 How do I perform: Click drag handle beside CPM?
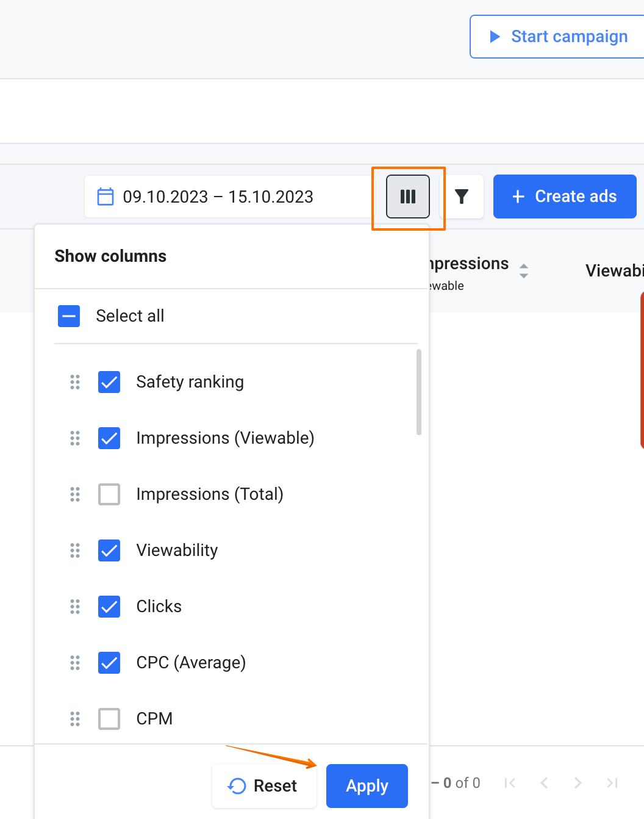click(x=75, y=719)
